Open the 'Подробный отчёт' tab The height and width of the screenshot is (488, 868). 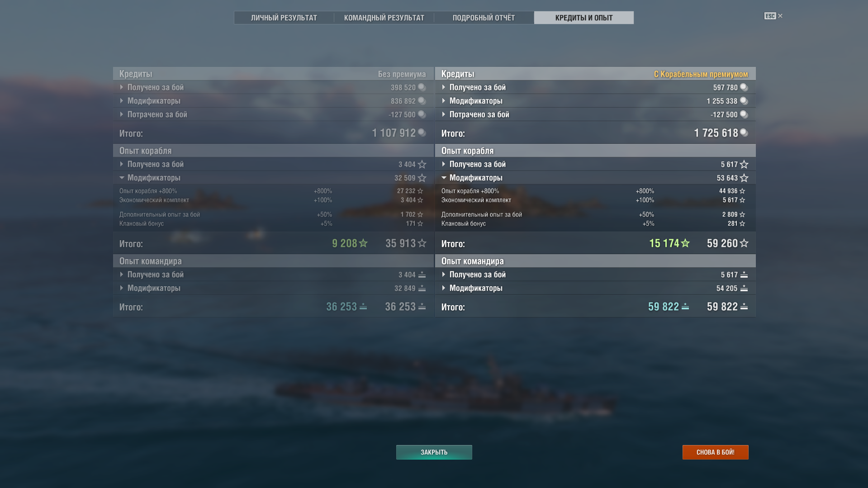click(x=484, y=18)
